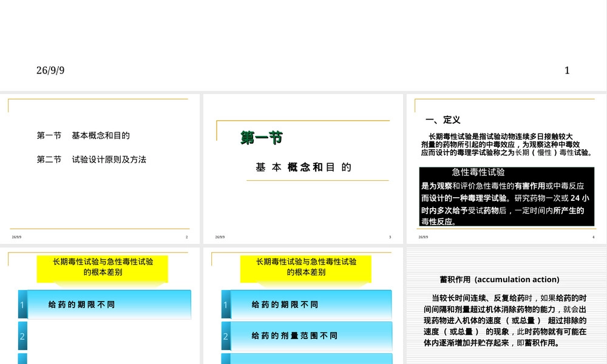Open slide about 蓄积作用 accumulation action
Screen dimensions: 607x364
coord(506,306)
